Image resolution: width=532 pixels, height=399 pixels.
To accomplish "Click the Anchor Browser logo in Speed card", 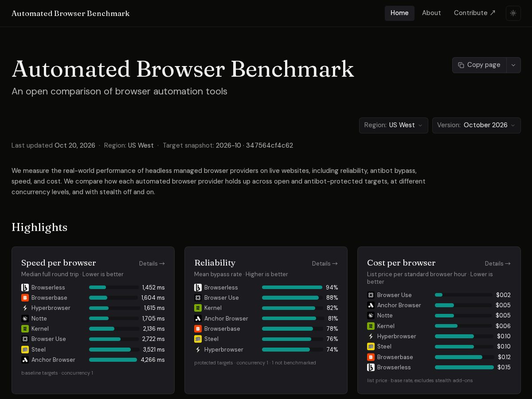I will [25, 360].
